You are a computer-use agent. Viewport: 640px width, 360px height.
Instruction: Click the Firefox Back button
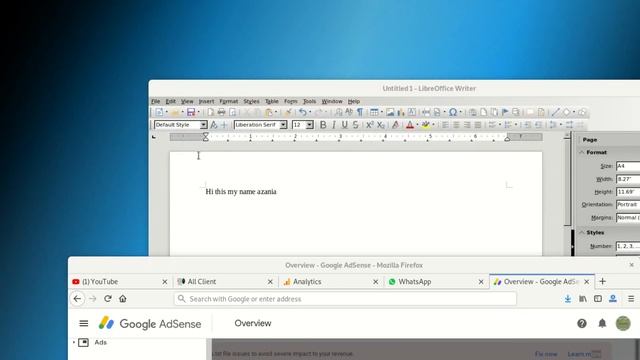point(77,299)
